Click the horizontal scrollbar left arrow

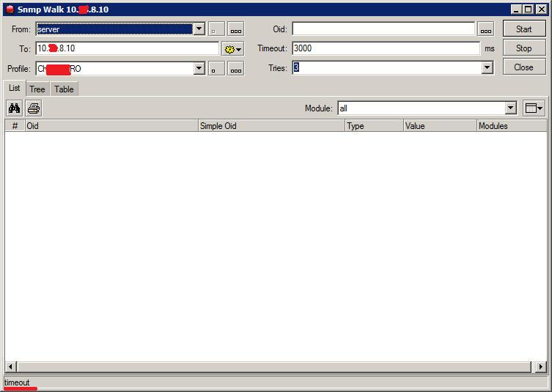(10, 366)
